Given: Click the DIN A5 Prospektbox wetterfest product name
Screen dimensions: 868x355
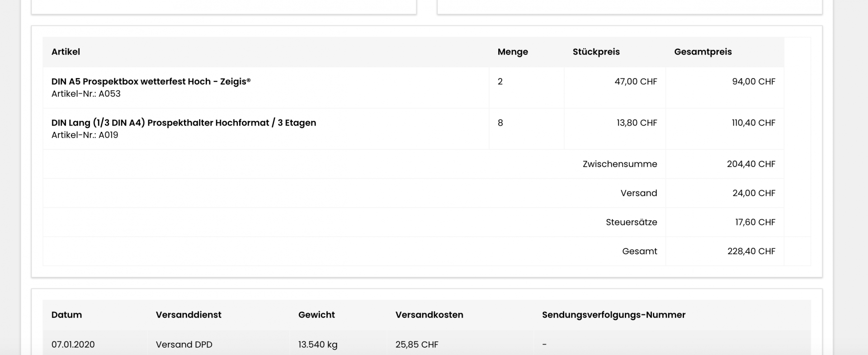Looking at the screenshot, I should [x=151, y=82].
